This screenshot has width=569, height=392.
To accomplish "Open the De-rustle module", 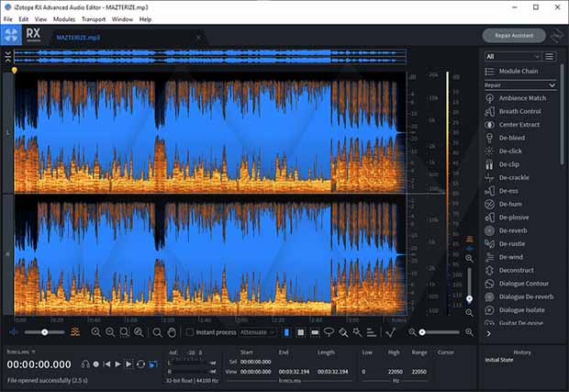I will tap(505, 244).
